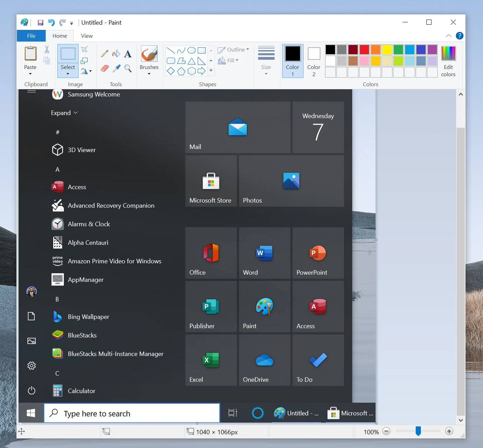The width and height of the screenshot is (483, 448).
Task: Click the Magnifier tool
Action: tap(128, 68)
